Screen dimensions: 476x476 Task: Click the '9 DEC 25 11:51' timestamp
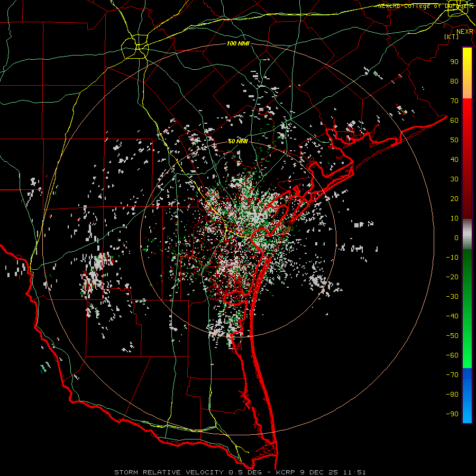click(x=333, y=472)
